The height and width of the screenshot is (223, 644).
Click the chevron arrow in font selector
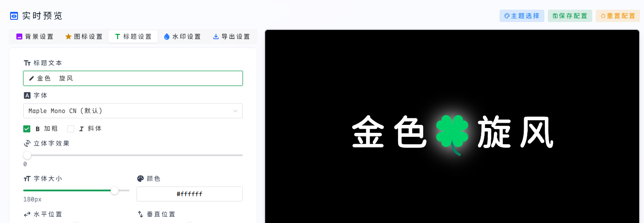click(235, 111)
